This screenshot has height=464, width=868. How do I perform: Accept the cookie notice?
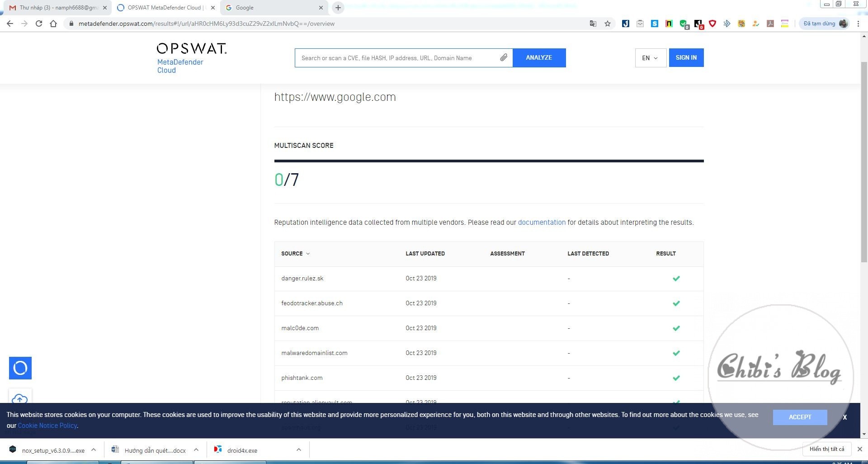(800, 417)
